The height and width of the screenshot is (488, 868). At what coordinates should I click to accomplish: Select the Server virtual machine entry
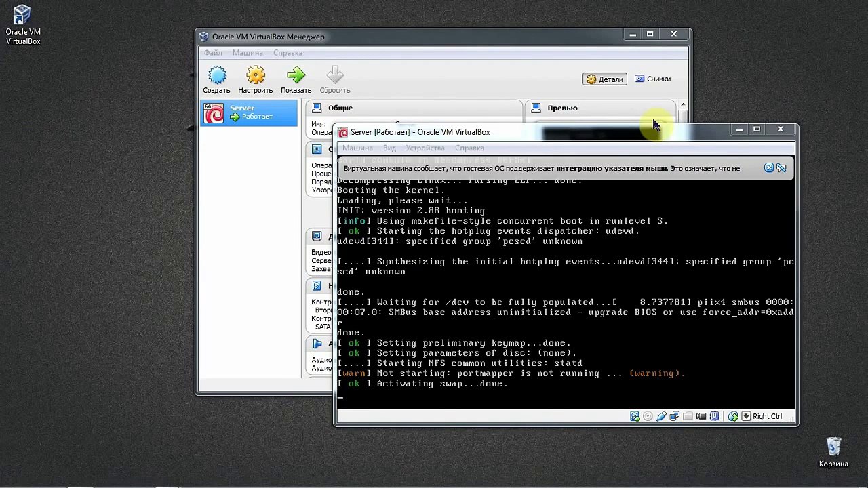[x=249, y=113]
